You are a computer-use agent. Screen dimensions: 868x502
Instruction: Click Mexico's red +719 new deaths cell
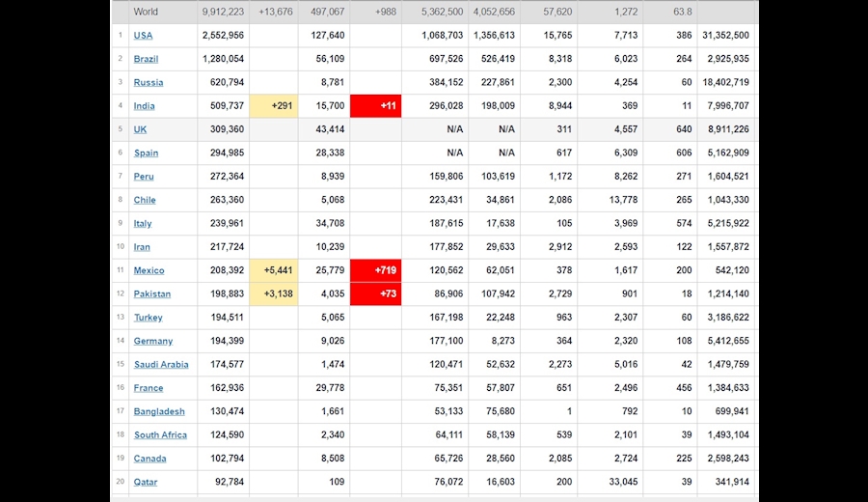tap(376, 270)
